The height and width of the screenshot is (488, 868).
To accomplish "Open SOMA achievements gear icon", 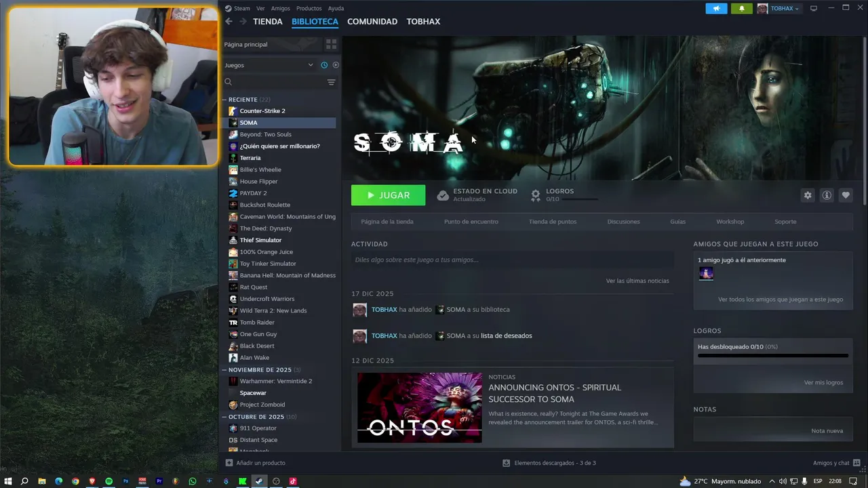I will click(x=536, y=195).
